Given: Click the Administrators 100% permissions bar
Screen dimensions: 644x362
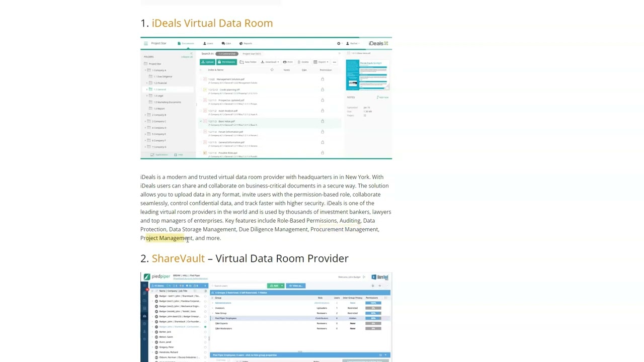Looking at the screenshot, I should coord(373,303).
